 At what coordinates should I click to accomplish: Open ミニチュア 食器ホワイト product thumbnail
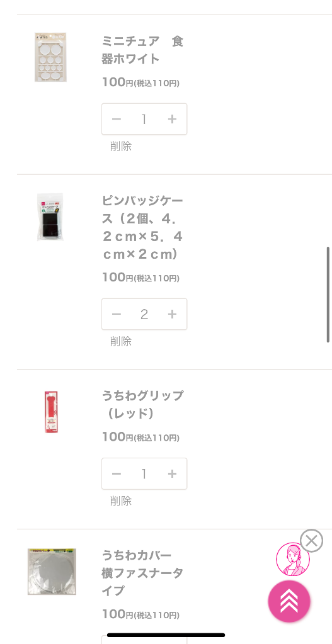50,57
